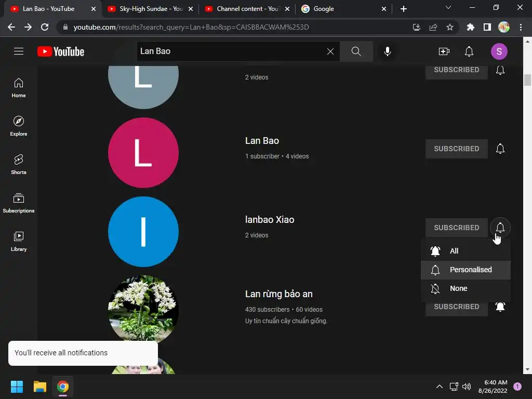
Task: Open a new browser tab
Action: (403, 9)
